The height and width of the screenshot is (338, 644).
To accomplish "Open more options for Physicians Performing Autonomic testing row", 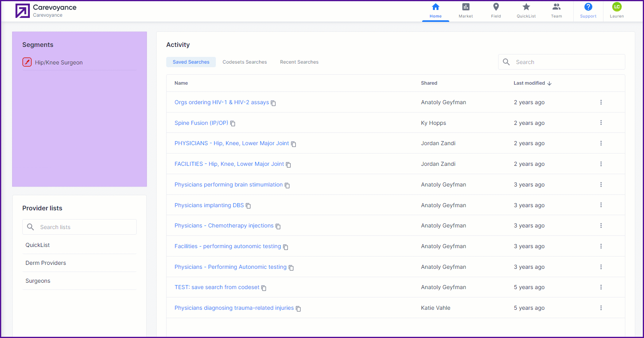I will [601, 267].
